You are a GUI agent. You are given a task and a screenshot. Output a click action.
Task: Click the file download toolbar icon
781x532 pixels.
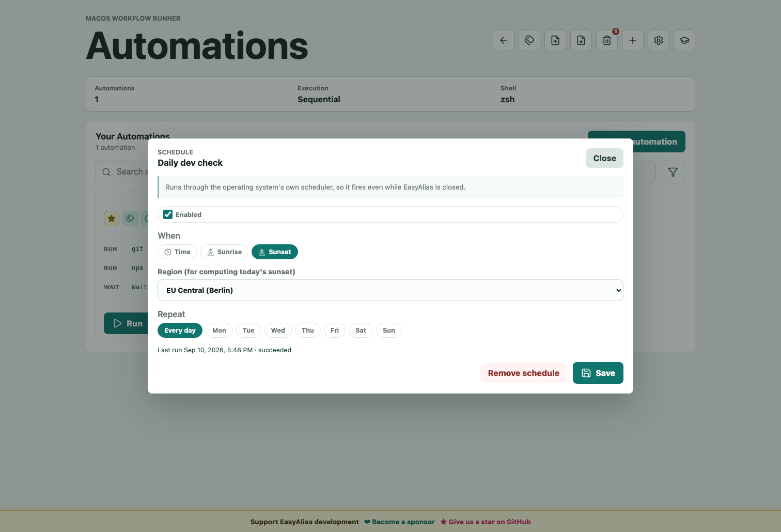581,40
